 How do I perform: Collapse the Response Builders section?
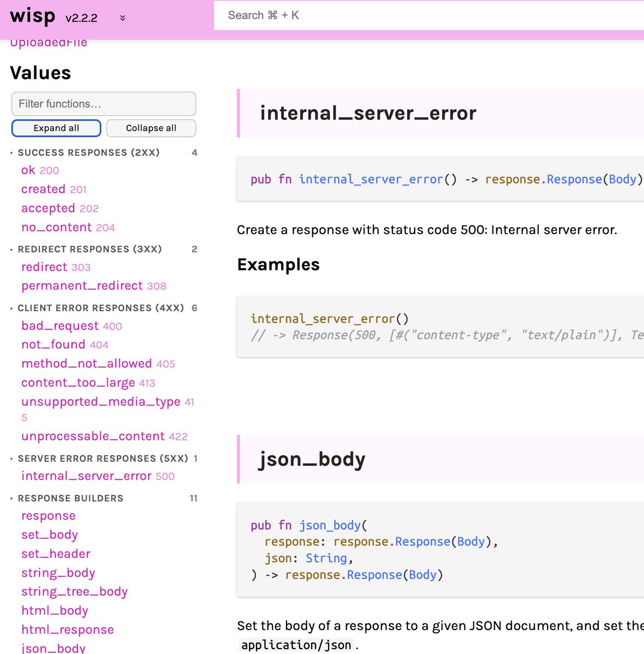pos(104,498)
